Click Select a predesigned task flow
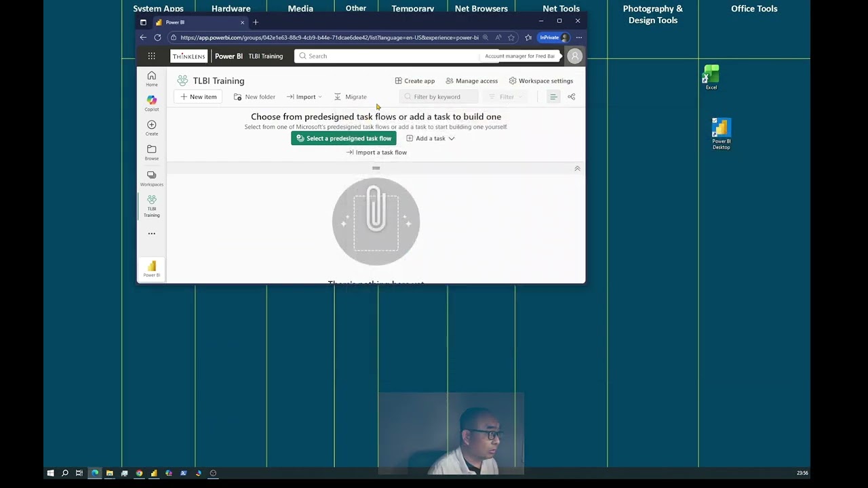The width and height of the screenshot is (868, 488). coord(344,138)
